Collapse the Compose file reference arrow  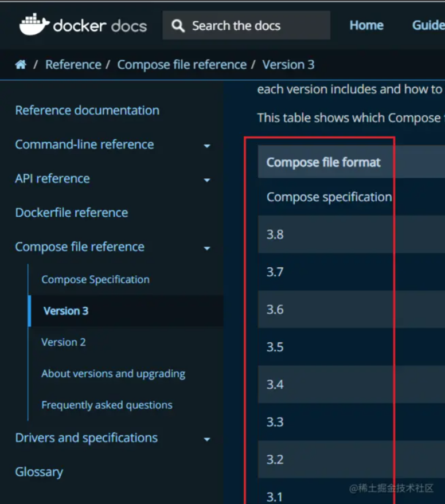(207, 248)
